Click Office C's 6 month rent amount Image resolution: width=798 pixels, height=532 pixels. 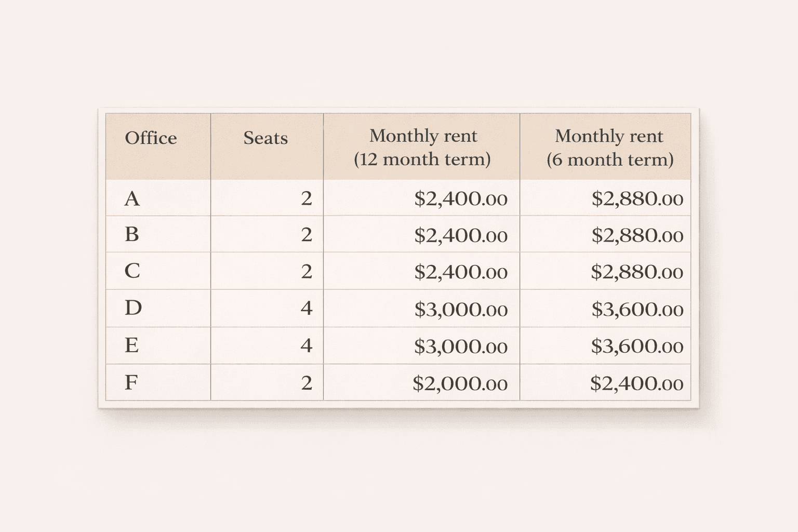pyautogui.click(x=637, y=271)
